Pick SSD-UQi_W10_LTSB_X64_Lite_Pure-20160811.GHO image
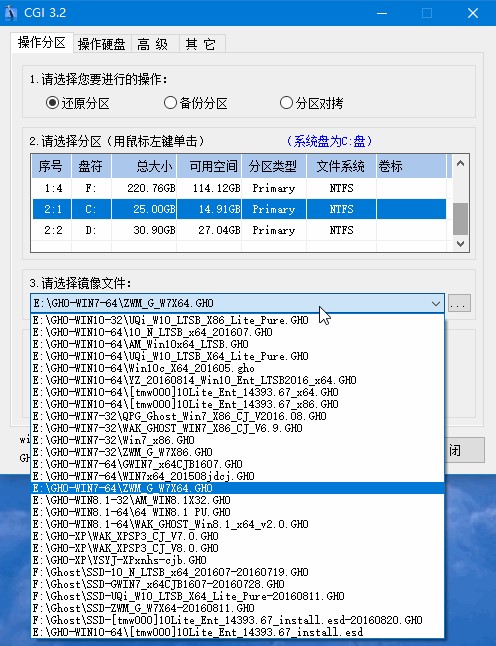The image size is (496, 646). tap(238, 596)
